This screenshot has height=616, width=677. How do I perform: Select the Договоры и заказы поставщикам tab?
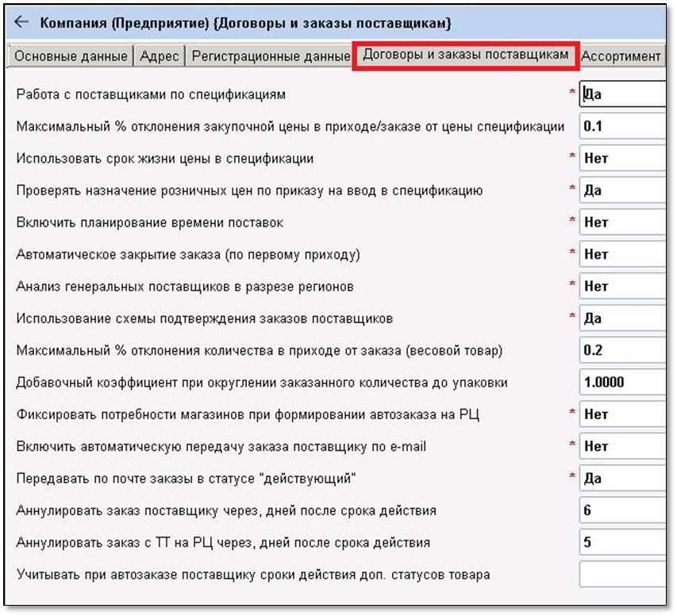point(465,56)
